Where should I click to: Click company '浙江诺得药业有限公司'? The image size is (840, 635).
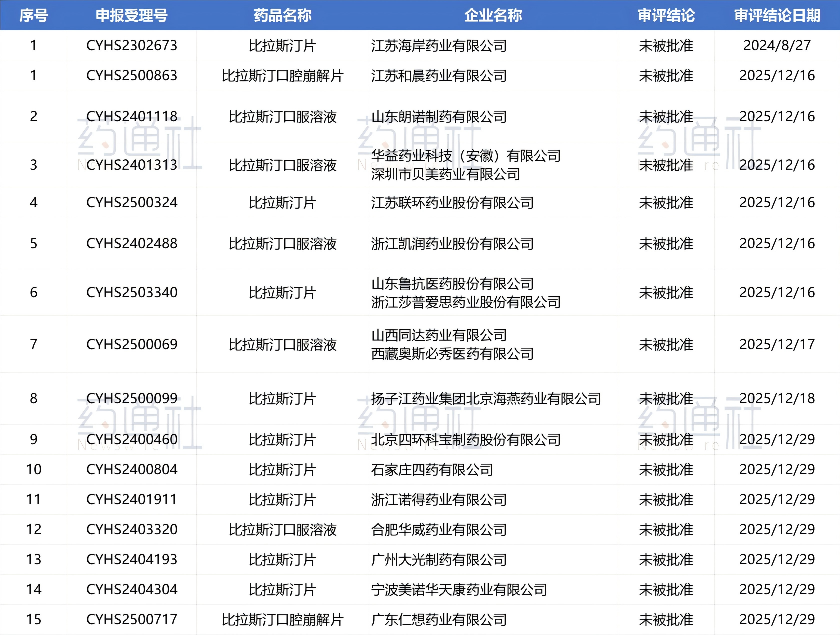439,500
